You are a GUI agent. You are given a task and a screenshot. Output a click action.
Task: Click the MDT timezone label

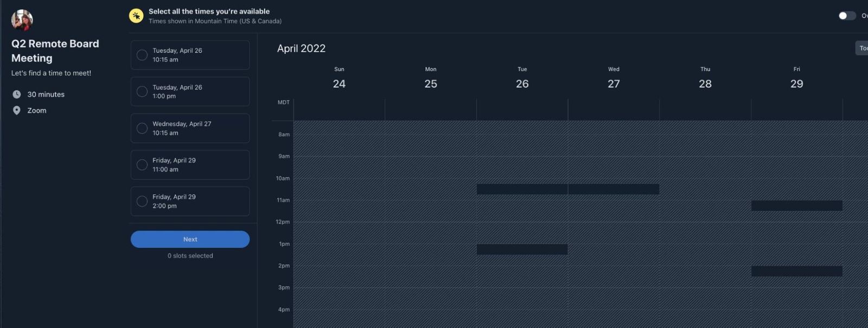click(282, 102)
